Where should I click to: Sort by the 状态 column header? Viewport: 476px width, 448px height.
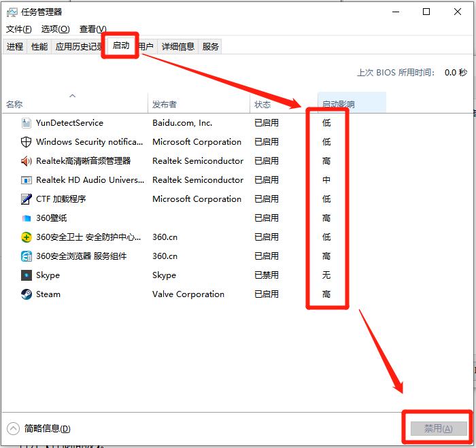284,103
